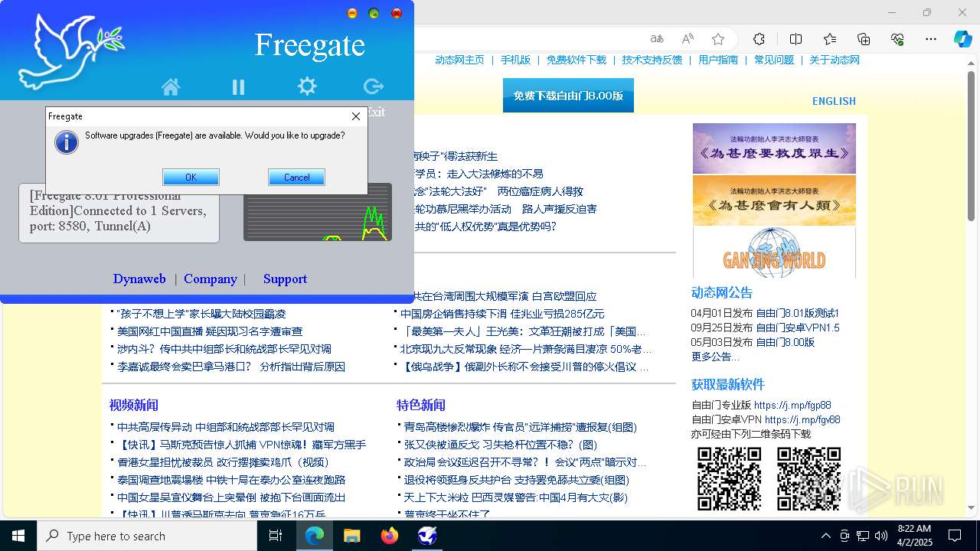The width and height of the screenshot is (980, 551).
Task: Add this page to favorites star
Action: coord(718,39)
